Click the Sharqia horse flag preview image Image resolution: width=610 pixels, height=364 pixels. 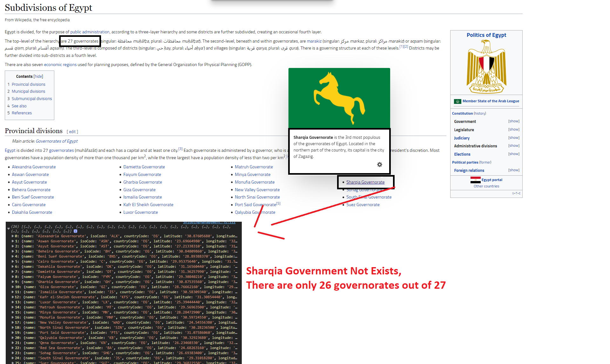(339, 98)
